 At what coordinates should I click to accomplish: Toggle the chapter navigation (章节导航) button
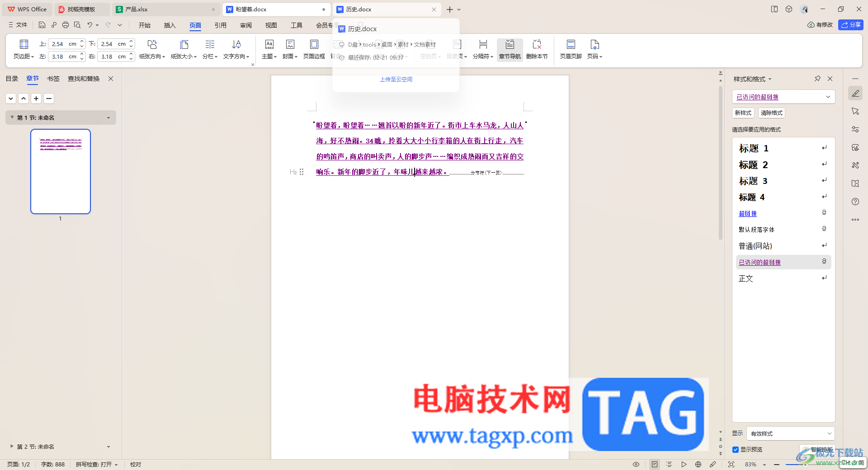[509, 49]
